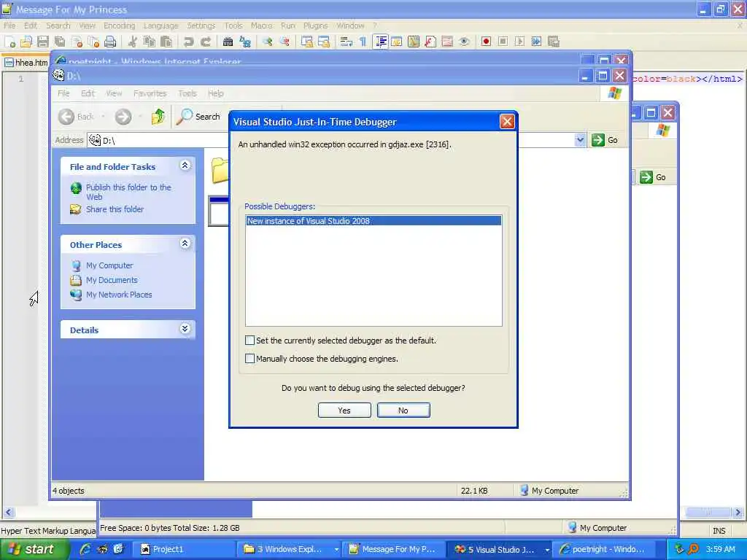747x560 pixels.
Task: Check 'Manually choose the debugging engines'
Action: click(249, 359)
